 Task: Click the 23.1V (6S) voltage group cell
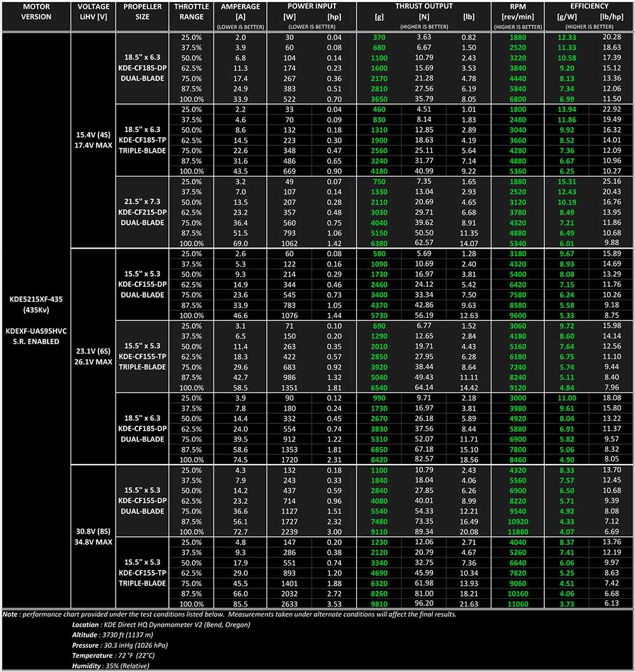(93, 356)
